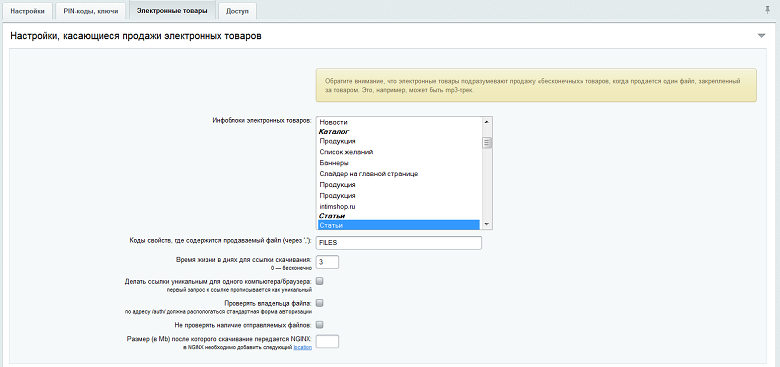Click the infoblock list scroll up arrow
The width and height of the screenshot is (780, 367).
click(487, 122)
